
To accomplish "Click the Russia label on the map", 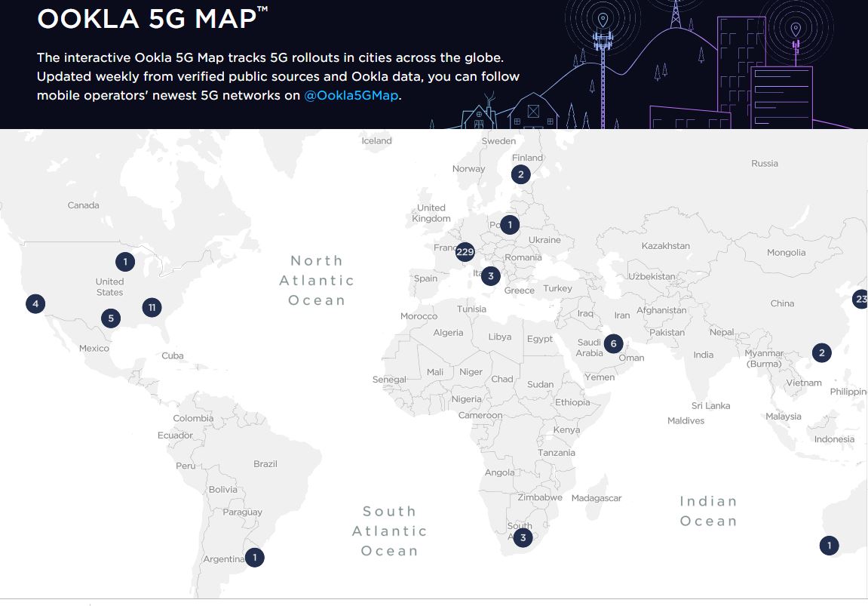I will [x=765, y=164].
